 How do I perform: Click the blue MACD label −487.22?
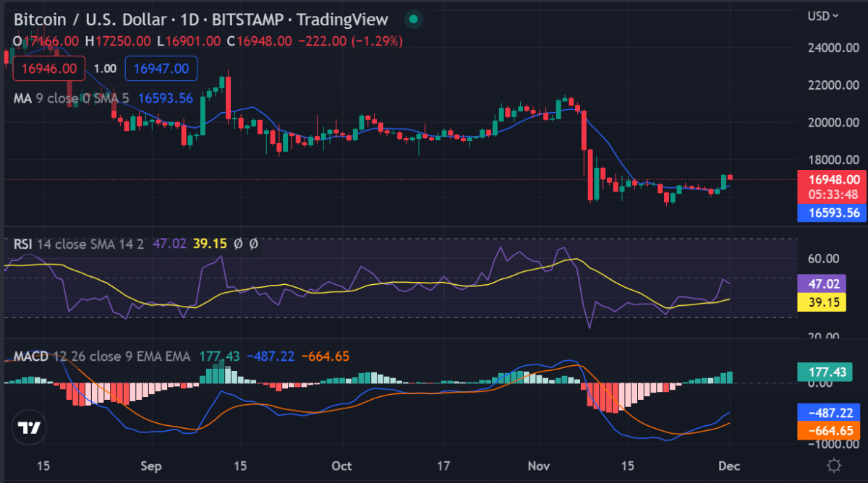coord(830,413)
